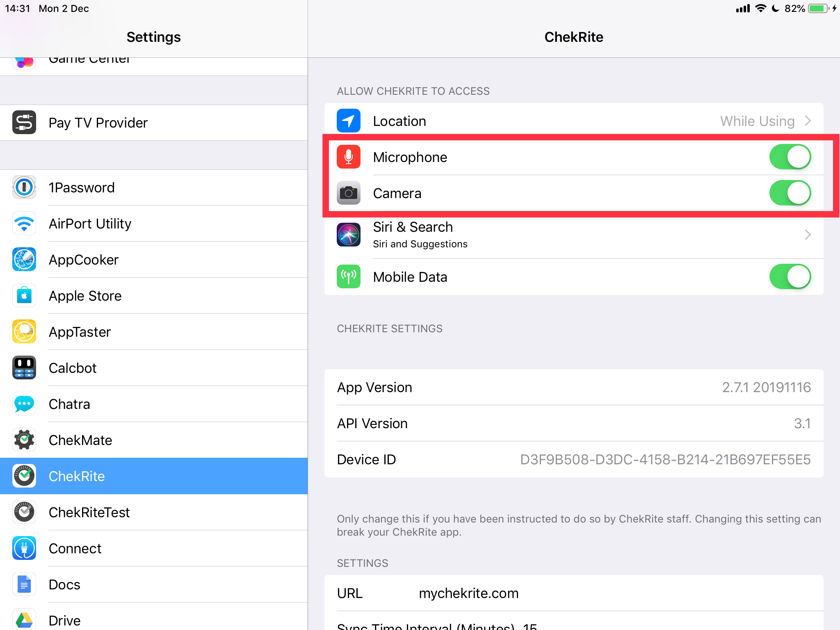
Task: Open Game Center settings row
Action: (x=154, y=66)
